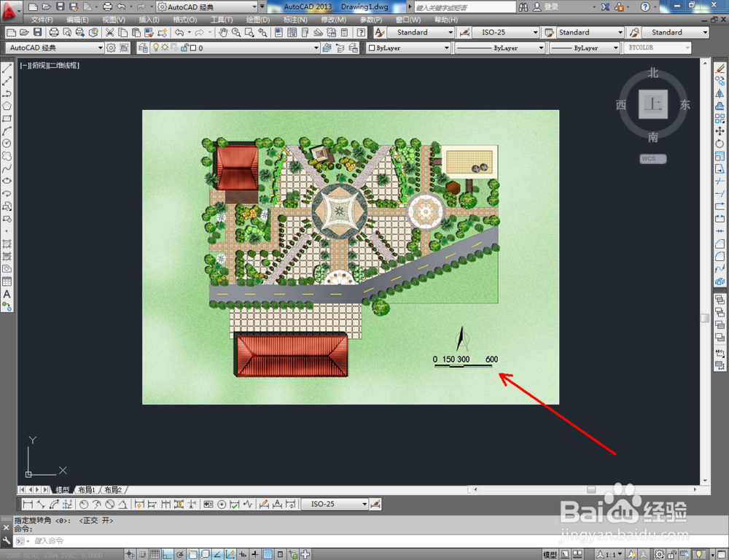Select the Mirror tool in modify toolbar
729x560 pixels.
point(720,93)
